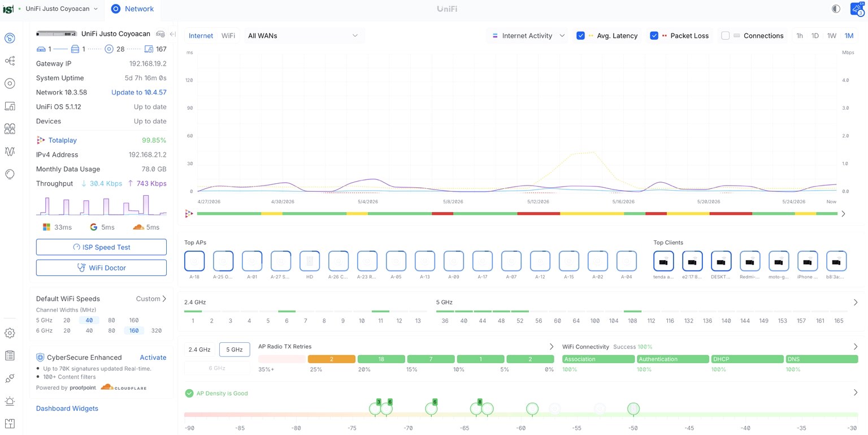Open the Insights waveform sidebar icon
The image size is (868, 435).
click(10, 151)
